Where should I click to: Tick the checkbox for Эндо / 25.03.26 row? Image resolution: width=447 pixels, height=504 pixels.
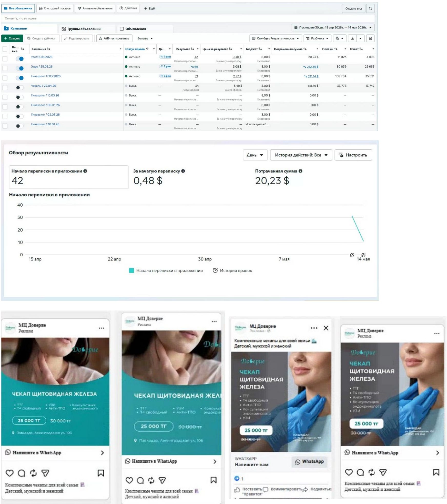coord(5,68)
